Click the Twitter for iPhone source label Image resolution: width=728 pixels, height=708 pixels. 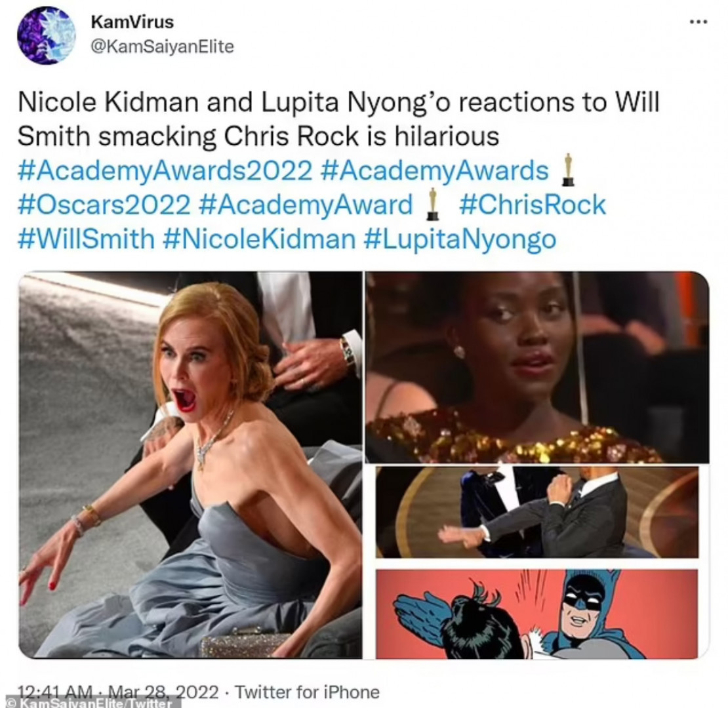point(308,692)
